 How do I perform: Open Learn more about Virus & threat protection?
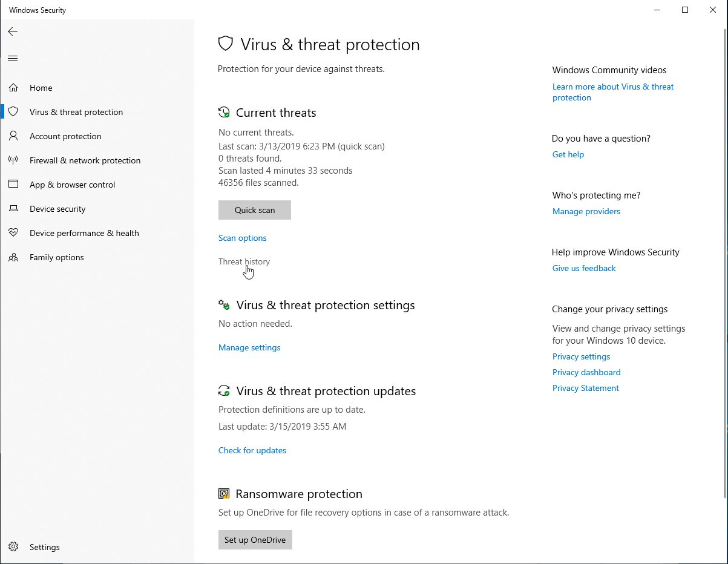tap(613, 92)
